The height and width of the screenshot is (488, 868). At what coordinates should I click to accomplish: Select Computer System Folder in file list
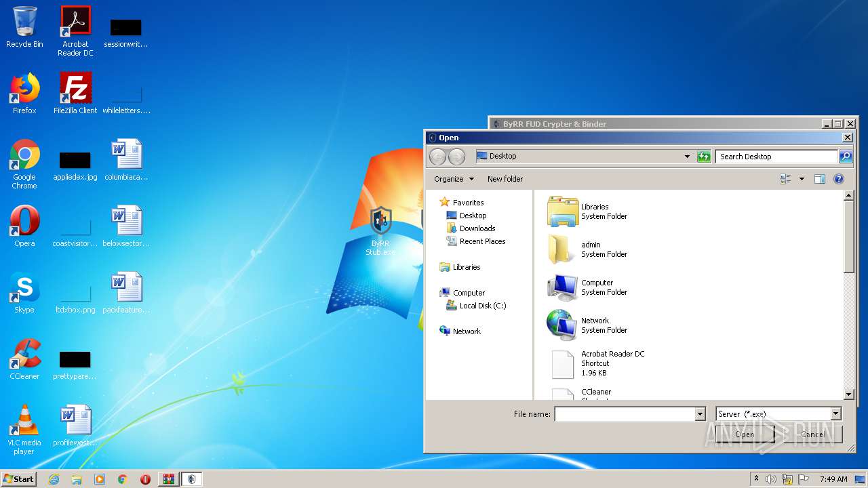587,287
